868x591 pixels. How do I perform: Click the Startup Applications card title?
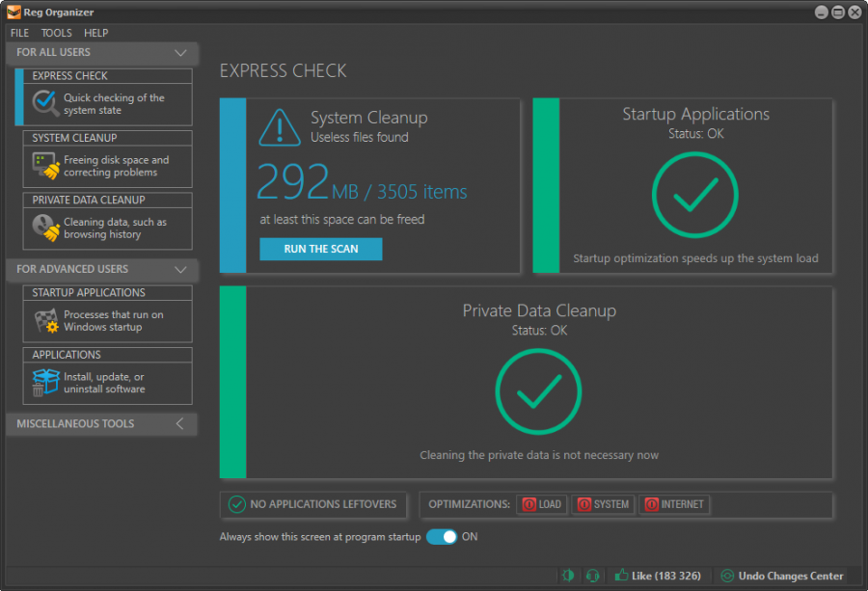695,114
